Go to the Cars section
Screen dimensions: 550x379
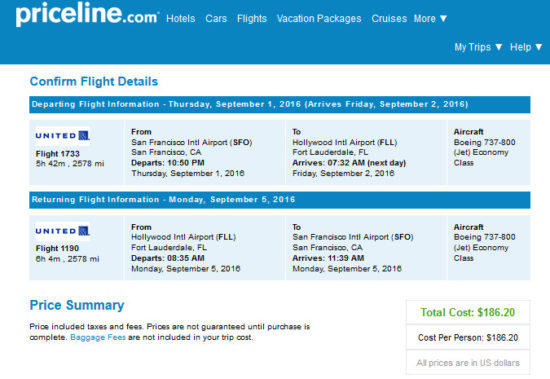(216, 19)
